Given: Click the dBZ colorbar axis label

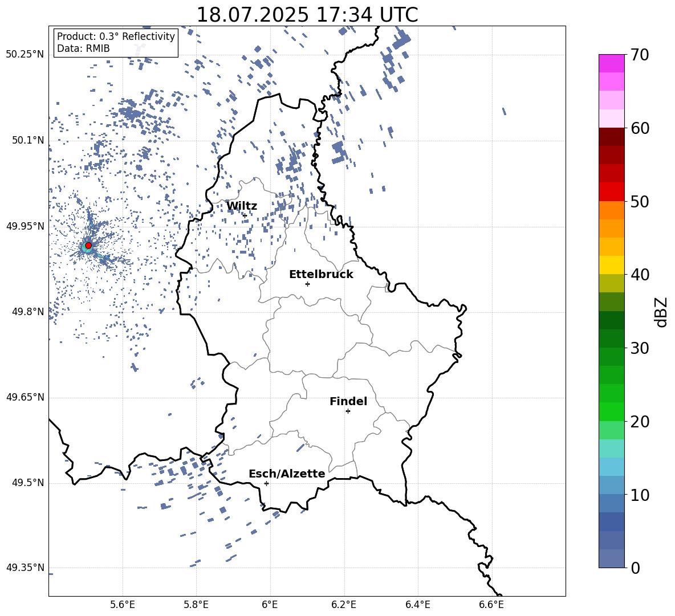Looking at the screenshot, I should (x=662, y=312).
